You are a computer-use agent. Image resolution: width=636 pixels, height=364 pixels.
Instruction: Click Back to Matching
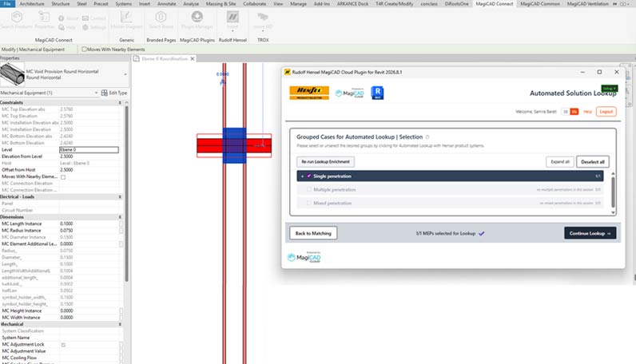(x=313, y=233)
